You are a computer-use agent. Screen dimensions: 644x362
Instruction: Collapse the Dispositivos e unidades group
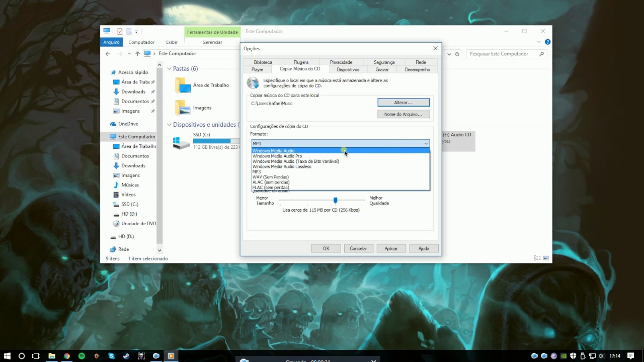point(170,125)
